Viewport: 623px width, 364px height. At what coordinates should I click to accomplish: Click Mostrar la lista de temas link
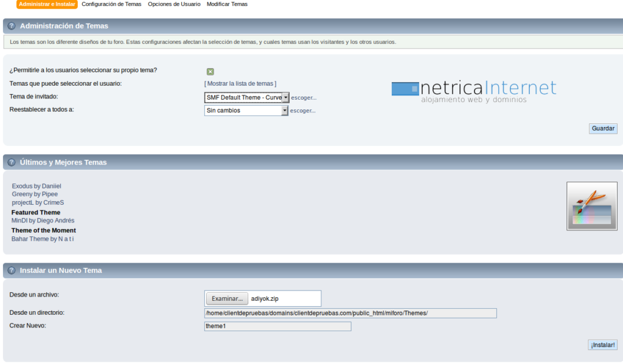tap(240, 83)
